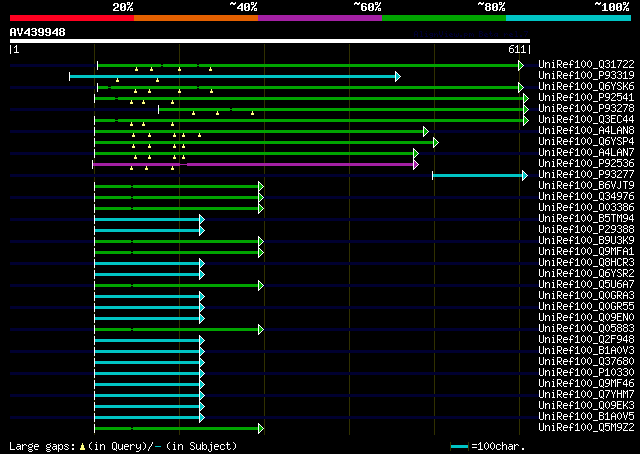Viewport: 640px width, 454px height.
Task: Click the AV439948 query name
Action: pos(38,32)
